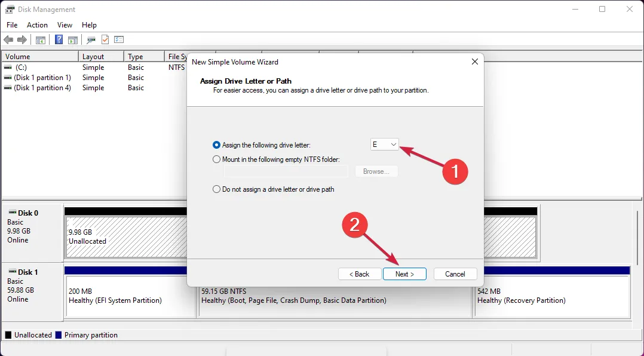
Task: Click the Basic type cell for (C:)
Action: [x=136, y=67]
